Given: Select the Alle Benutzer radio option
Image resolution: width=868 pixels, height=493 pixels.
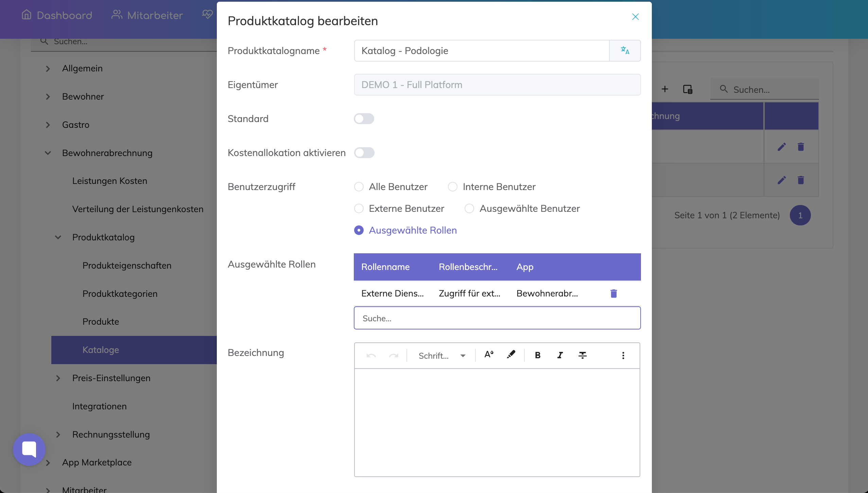Looking at the screenshot, I should [x=359, y=187].
